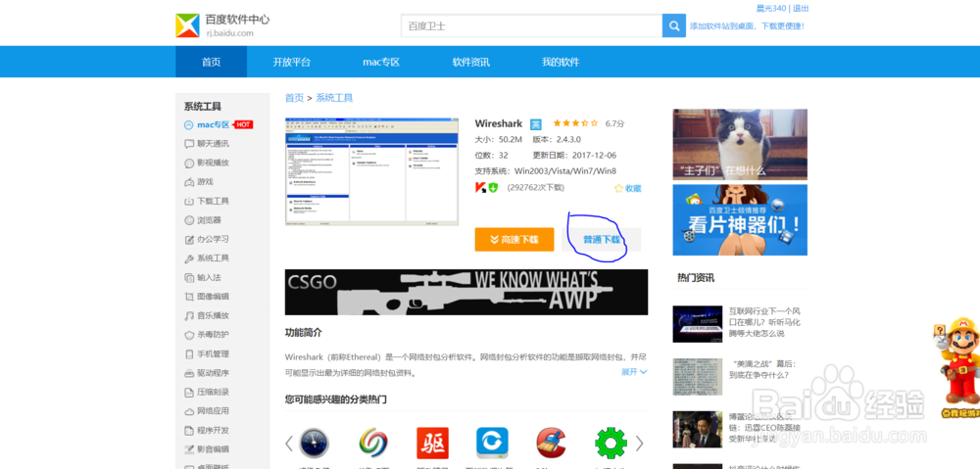Select the 影视播放 category in sidebar
980x469 pixels.
(x=207, y=163)
